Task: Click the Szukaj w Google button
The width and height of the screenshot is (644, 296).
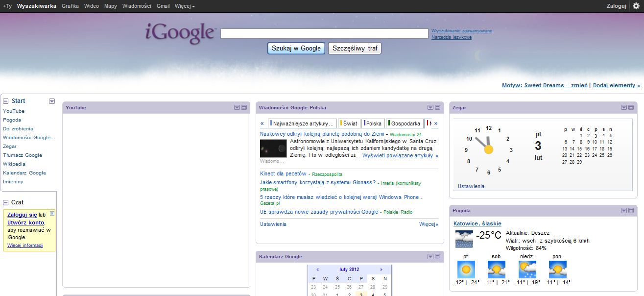Action: [296, 49]
